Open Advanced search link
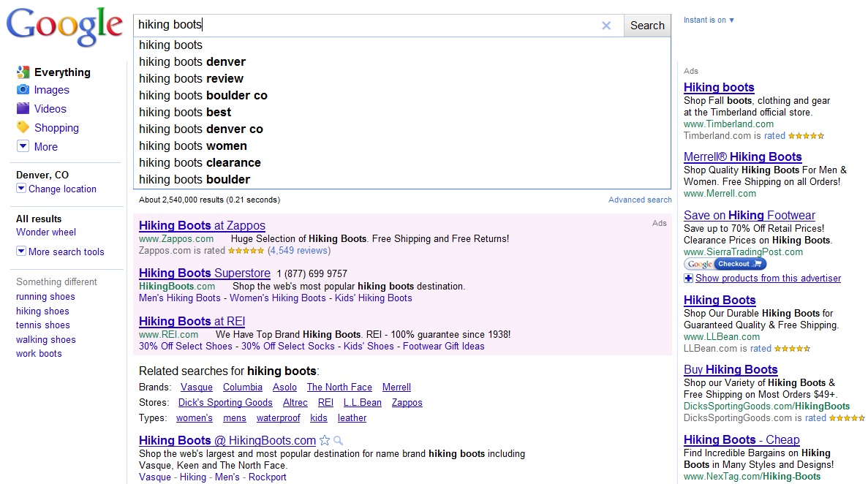 pos(640,200)
